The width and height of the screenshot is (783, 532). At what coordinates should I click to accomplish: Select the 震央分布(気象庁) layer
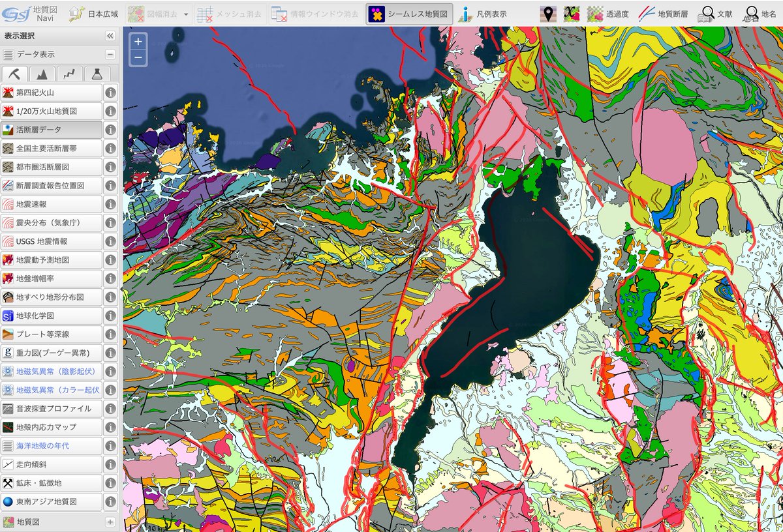pos(52,223)
